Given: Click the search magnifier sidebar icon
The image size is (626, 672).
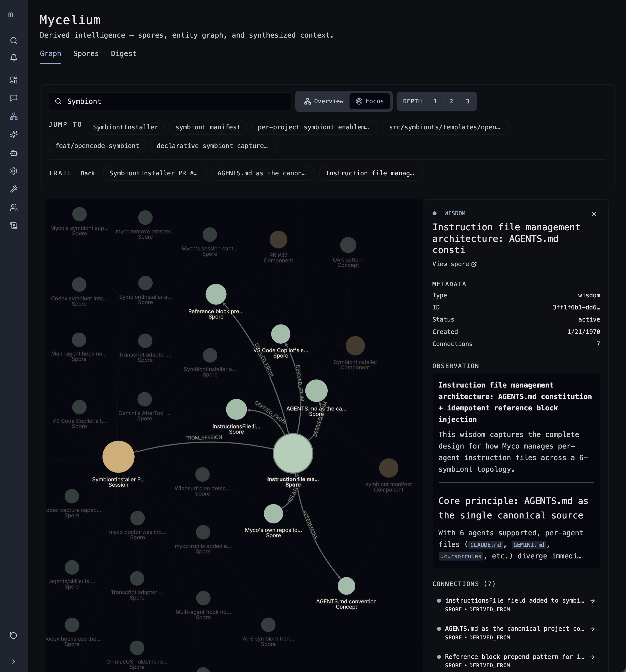Looking at the screenshot, I should 13,40.
